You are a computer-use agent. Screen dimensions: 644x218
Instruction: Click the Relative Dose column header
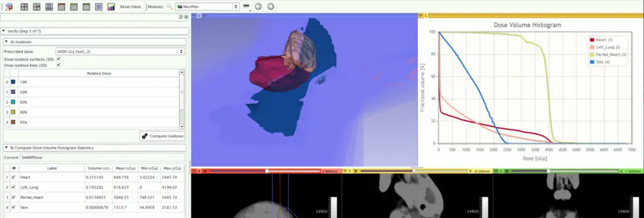point(99,74)
